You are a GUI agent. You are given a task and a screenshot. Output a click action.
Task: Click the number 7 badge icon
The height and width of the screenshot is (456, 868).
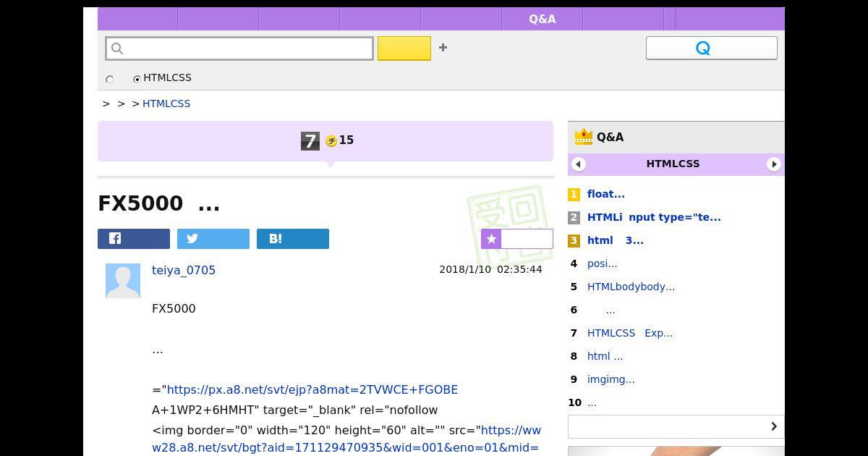pyautogui.click(x=310, y=141)
